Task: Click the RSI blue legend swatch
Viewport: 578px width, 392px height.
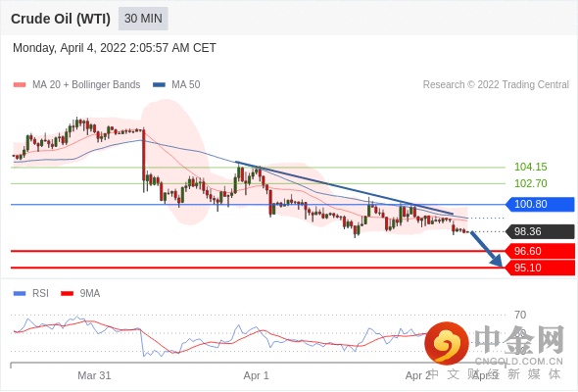Action: pyautogui.click(x=20, y=294)
